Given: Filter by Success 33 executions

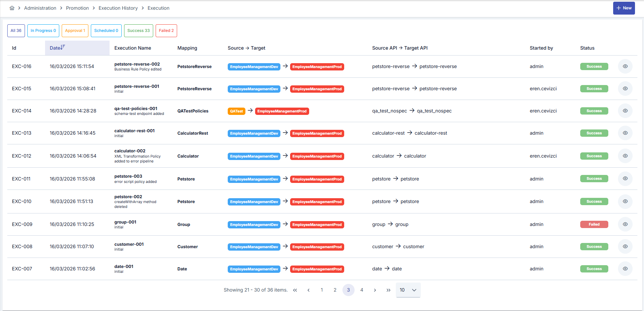Looking at the screenshot, I should click(x=139, y=31).
